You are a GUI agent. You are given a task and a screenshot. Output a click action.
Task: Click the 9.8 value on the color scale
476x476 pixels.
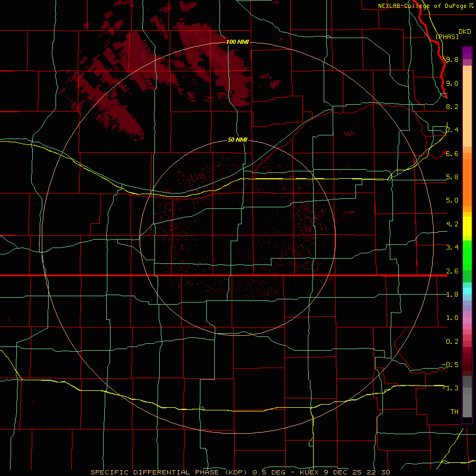[452, 59]
